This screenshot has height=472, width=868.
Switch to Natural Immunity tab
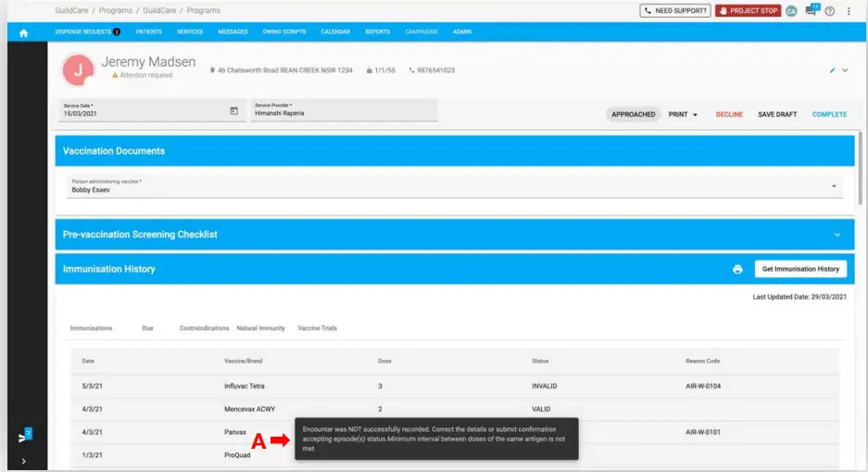tap(260, 328)
